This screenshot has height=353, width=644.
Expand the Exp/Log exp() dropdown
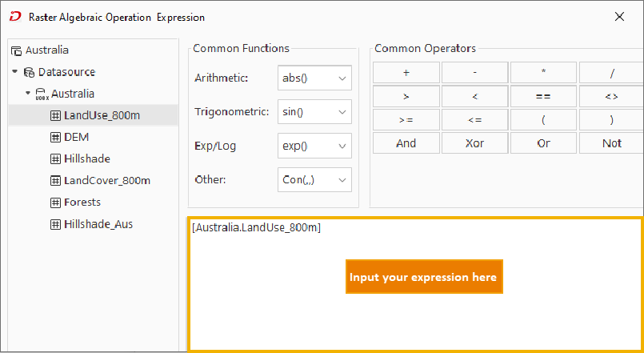click(314, 146)
